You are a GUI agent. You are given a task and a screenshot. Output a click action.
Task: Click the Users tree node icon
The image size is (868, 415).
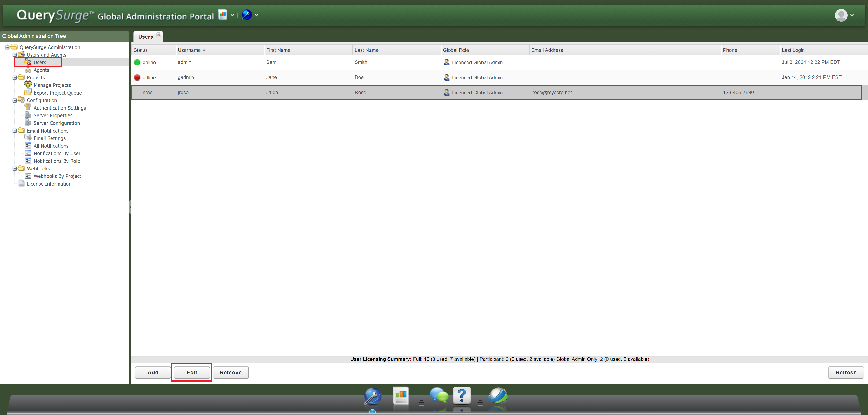28,62
